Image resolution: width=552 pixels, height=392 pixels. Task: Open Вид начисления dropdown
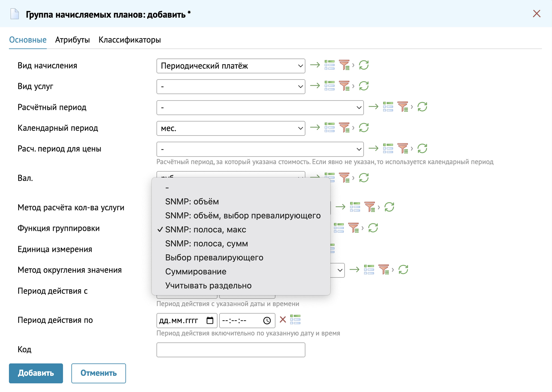coord(231,66)
